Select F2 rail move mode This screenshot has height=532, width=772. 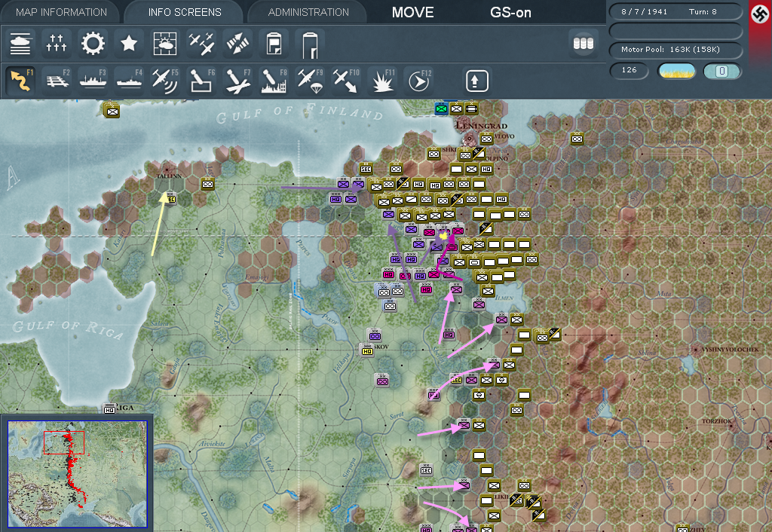[x=57, y=80]
